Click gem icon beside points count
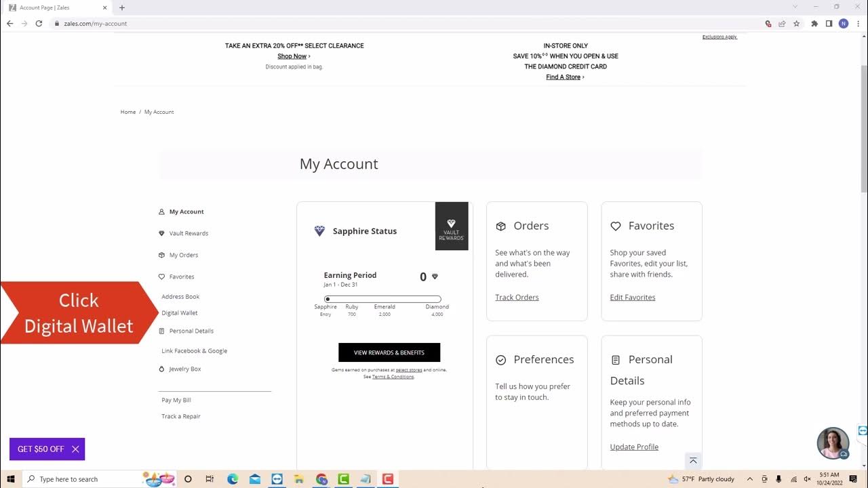 pos(435,277)
